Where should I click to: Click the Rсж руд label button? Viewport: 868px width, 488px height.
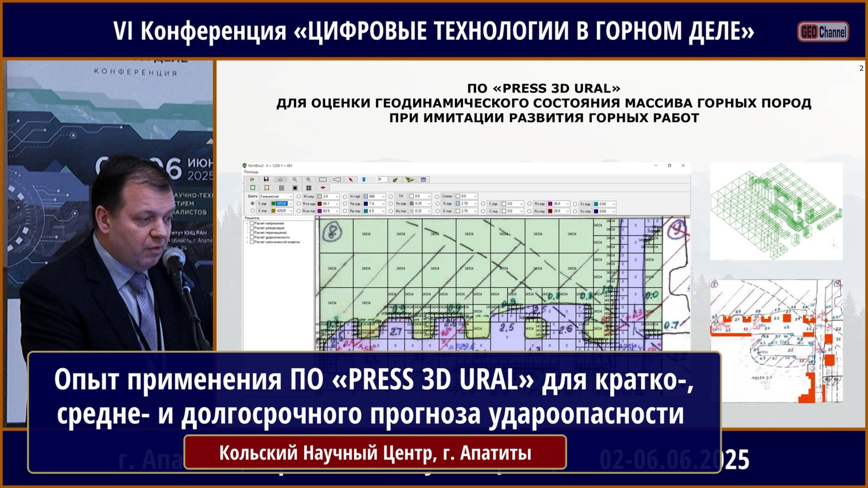309,204
